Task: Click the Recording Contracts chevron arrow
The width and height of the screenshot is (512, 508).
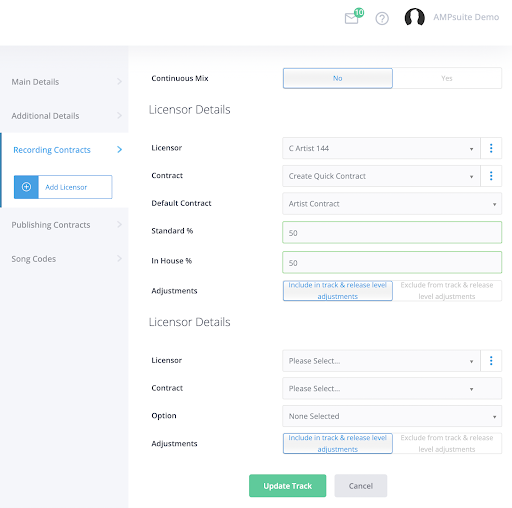Action: [x=120, y=150]
